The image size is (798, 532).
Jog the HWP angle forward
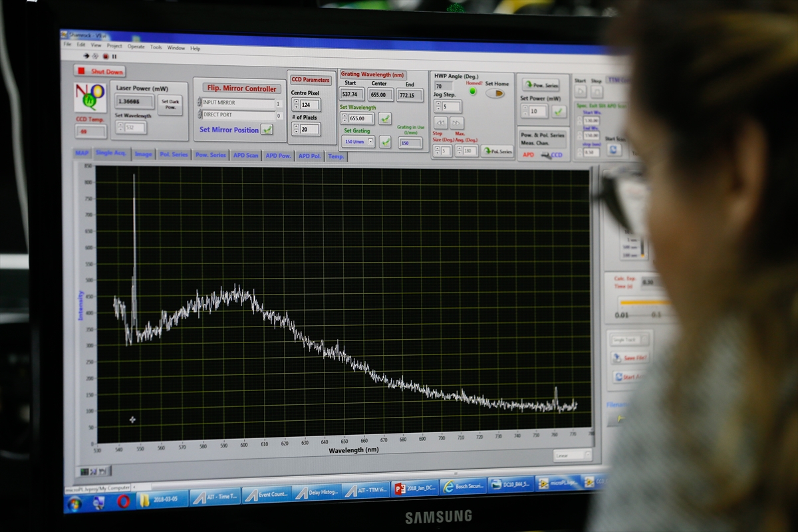point(457,123)
